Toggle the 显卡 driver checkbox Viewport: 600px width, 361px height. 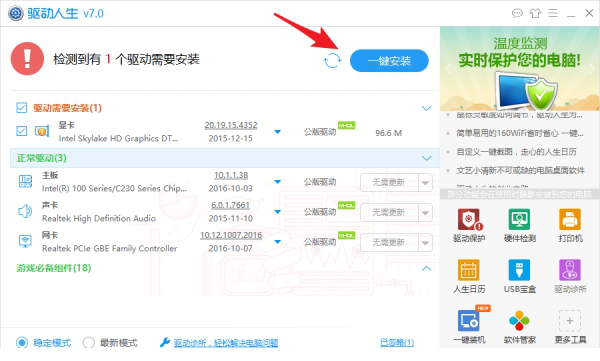[21, 131]
